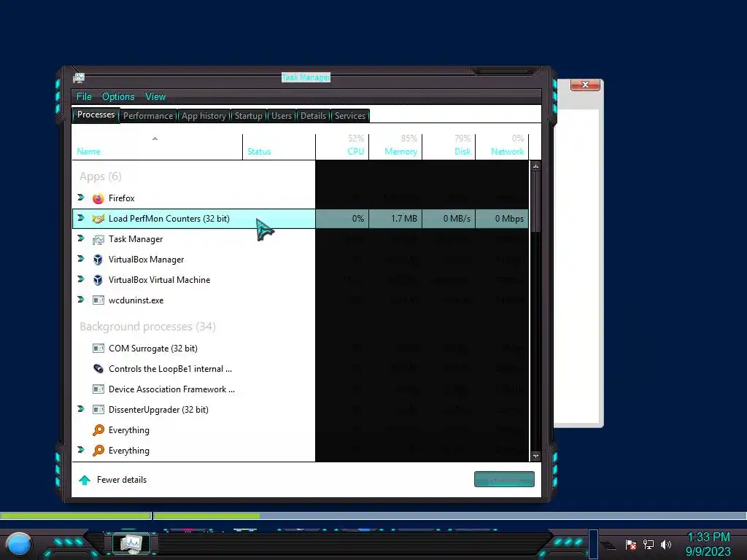The height and width of the screenshot is (560, 747).
Task: Select the 'Background processes (34)' group header
Action: pos(147,327)
